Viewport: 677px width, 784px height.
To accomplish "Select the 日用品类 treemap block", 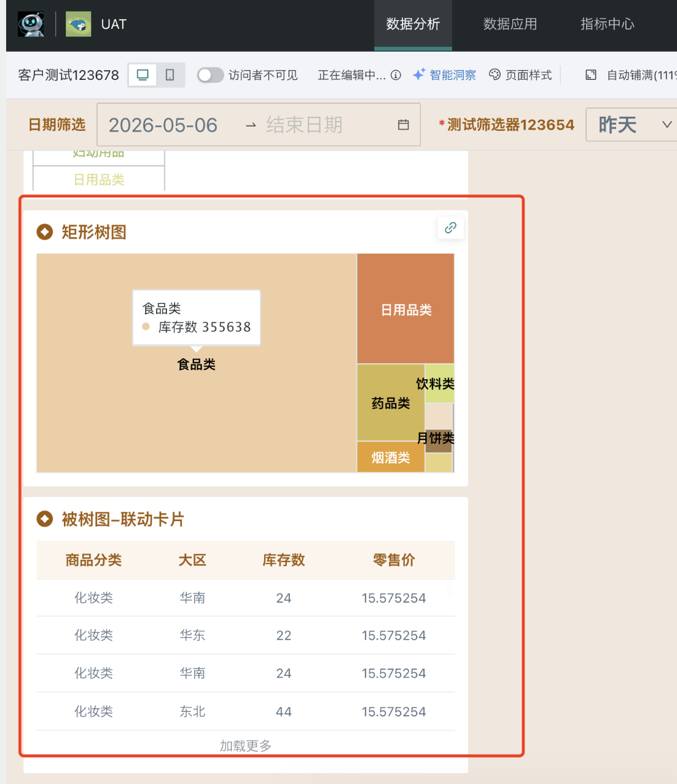I will click(405, 309).
